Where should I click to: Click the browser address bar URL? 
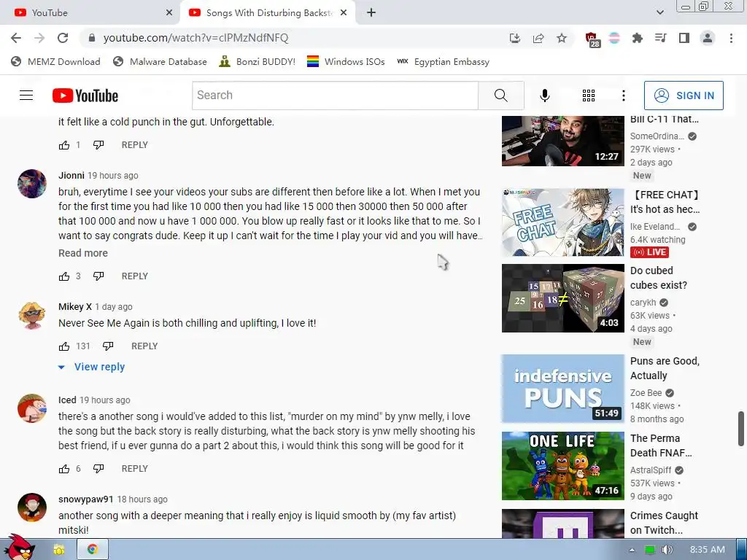tap(196, 38)
